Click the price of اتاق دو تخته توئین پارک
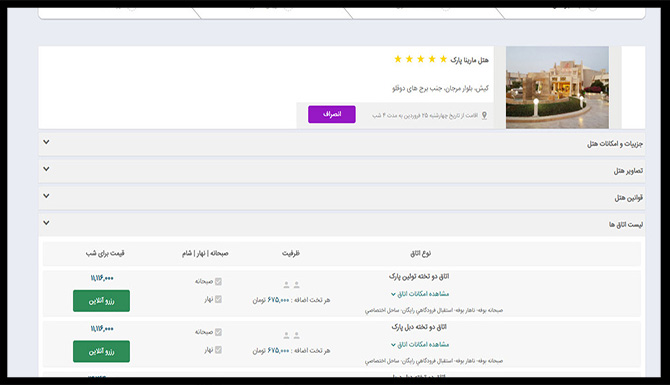Image resolution: width=670 pixels, height=385 pixels. point(102,278)
